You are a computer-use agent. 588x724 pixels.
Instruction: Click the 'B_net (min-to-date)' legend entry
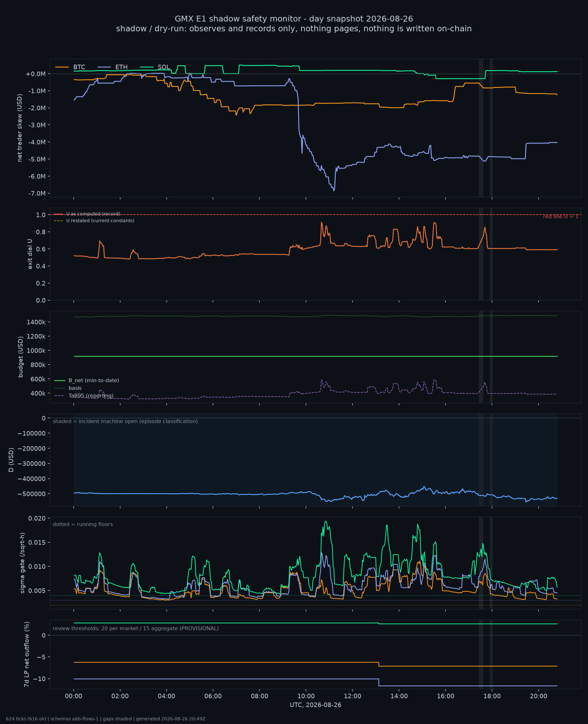pyautogui.click(x=87, y=380)
